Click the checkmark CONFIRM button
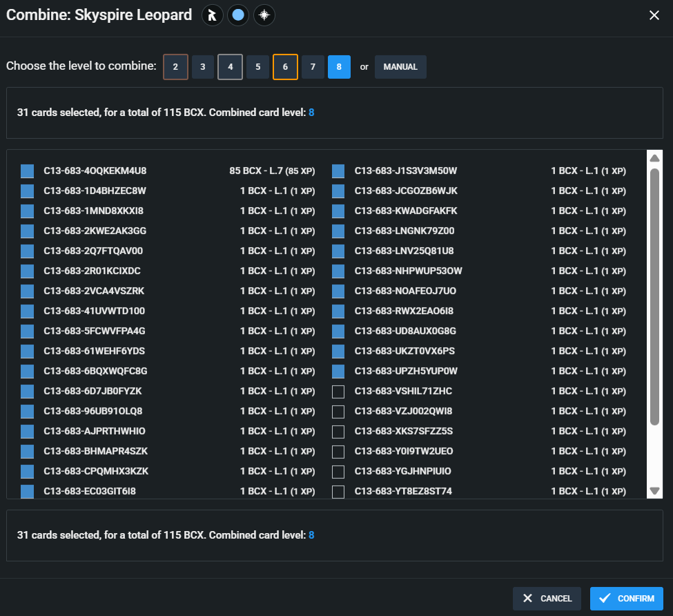 [x=626, y=599]
